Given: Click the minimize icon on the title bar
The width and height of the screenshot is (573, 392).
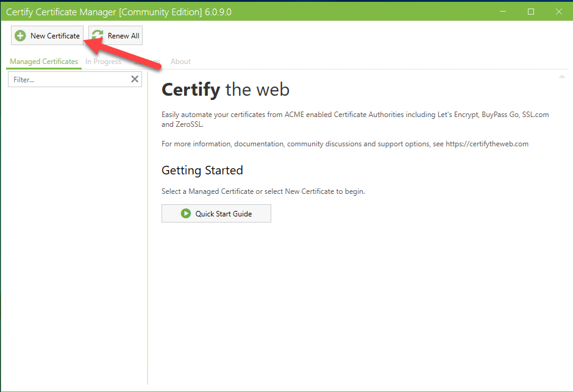Looking at the screenshot, I should click(x=503, y=11).
